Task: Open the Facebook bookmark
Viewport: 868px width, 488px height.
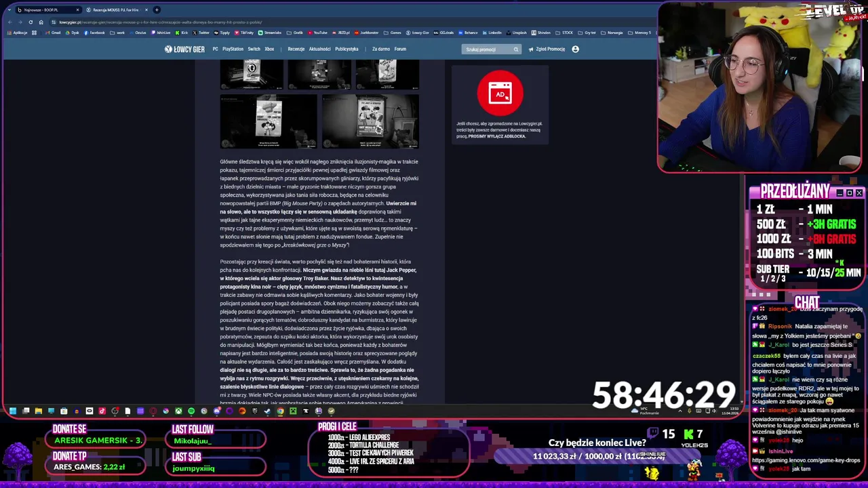Action: point(94,33)
